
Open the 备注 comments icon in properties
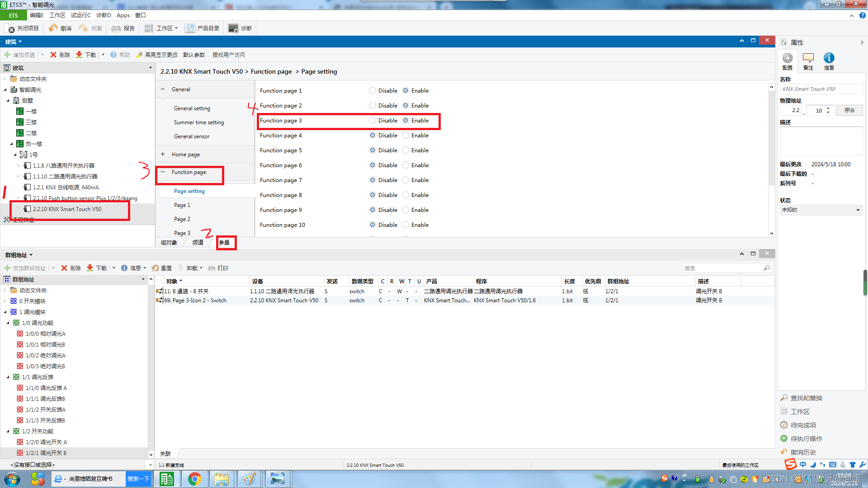tap(808, 58)
